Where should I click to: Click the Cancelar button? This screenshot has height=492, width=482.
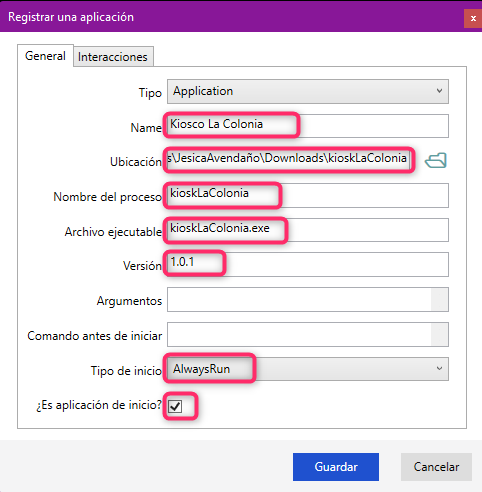tap(436, 467)
